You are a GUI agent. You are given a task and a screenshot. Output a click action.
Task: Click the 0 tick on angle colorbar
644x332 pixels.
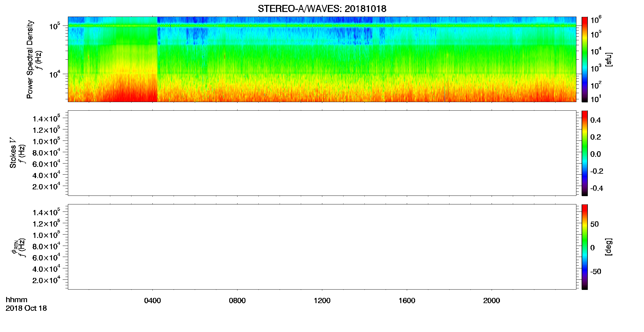(592, 248)
